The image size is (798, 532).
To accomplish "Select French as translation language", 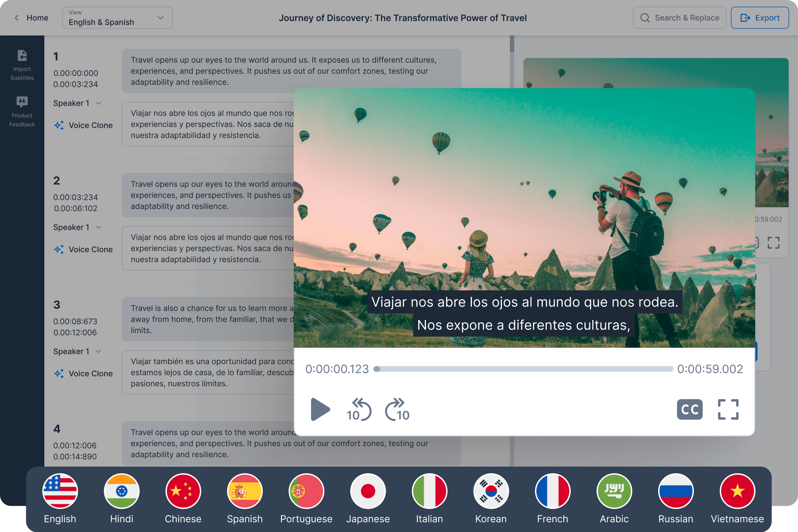I will tap(552, 491).
